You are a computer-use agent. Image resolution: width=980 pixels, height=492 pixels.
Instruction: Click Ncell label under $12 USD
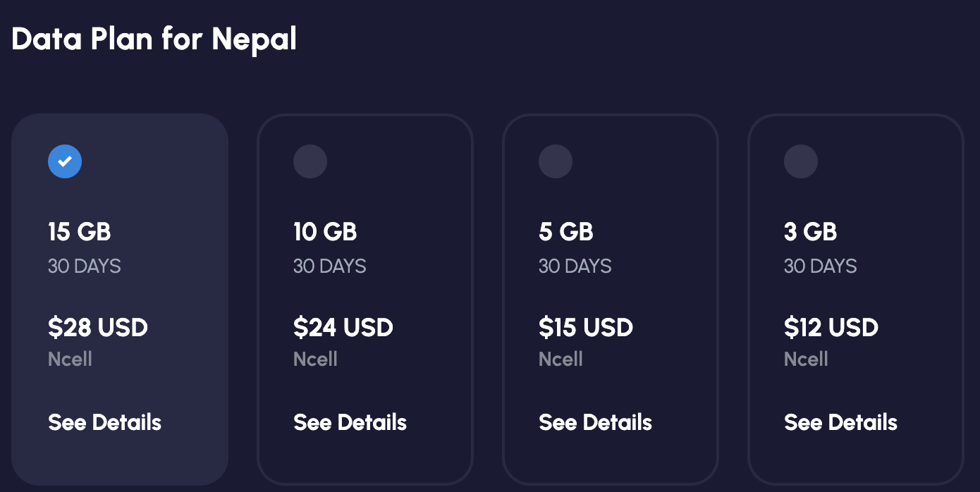pyautogui.click(x=806, y=359)
